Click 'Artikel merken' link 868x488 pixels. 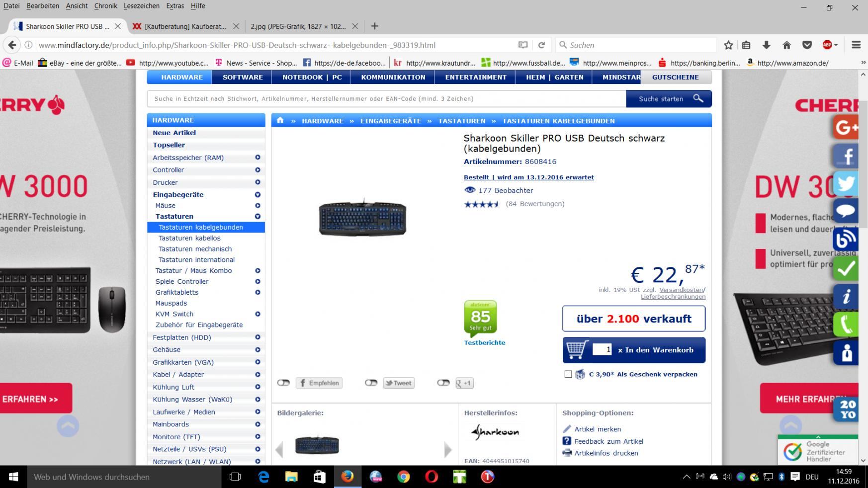[598, 429]
